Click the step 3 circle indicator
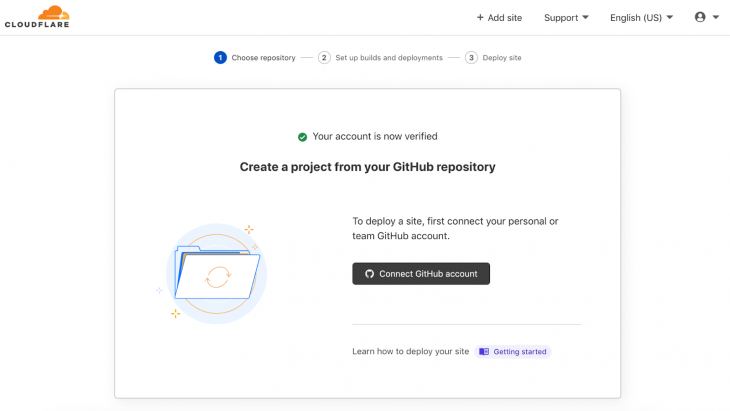The width and height of the screenshot is (730, 411). click(471, 58)
